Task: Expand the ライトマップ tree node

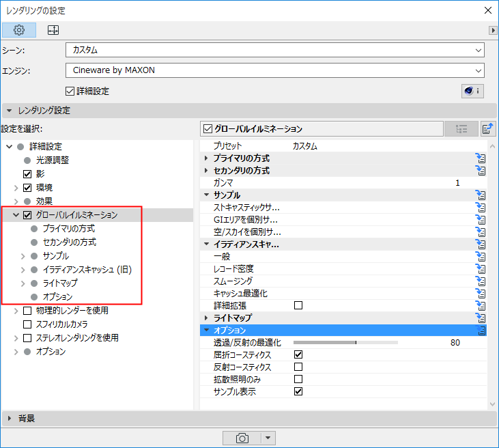Action: (x=23, y=283)
